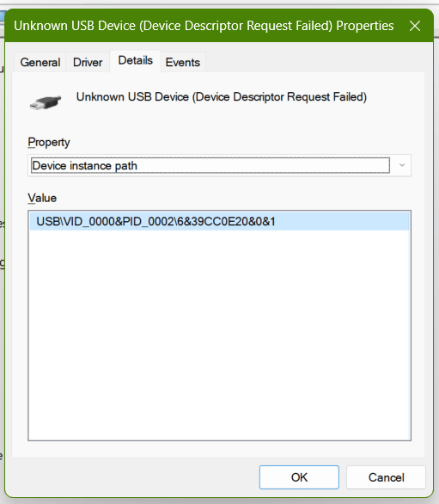Open the Device instance path combo box
The image size is (439, 504).
219,165
